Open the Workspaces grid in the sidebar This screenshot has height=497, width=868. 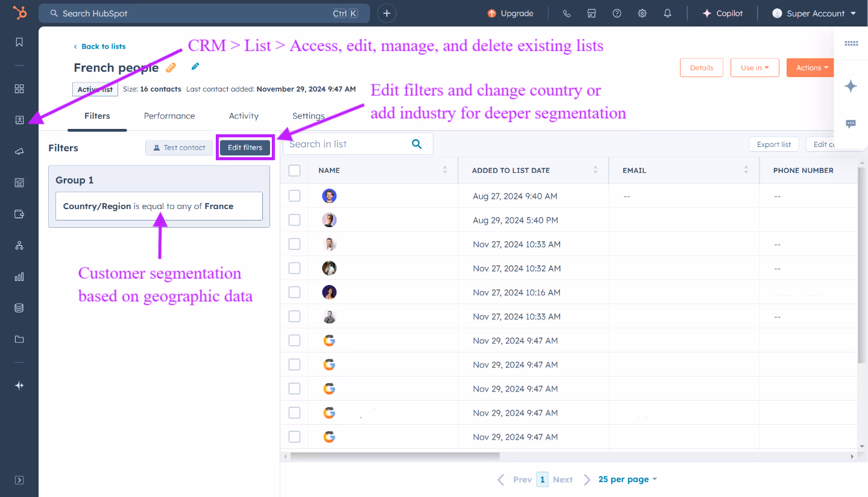pyautogui.click(x=19, y=89)
